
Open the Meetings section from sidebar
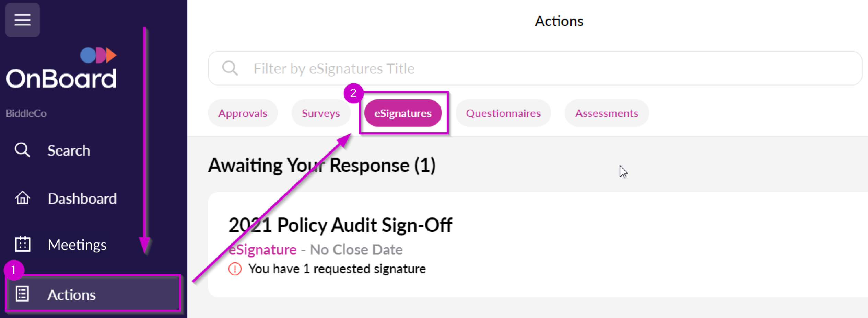click(77, 245)
